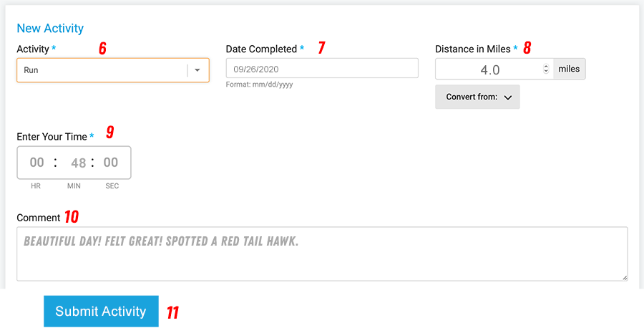Click the Date Completed label
The image size is (644, 333).
261,49
